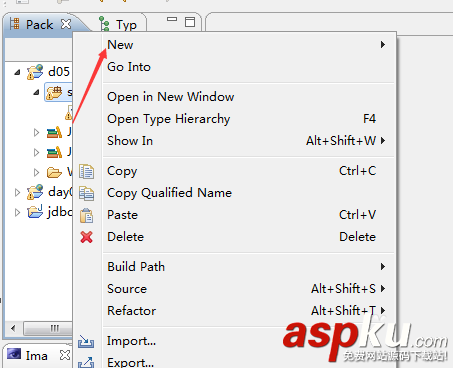
Task: Click the d05 project icon
Action: (35, 72)
